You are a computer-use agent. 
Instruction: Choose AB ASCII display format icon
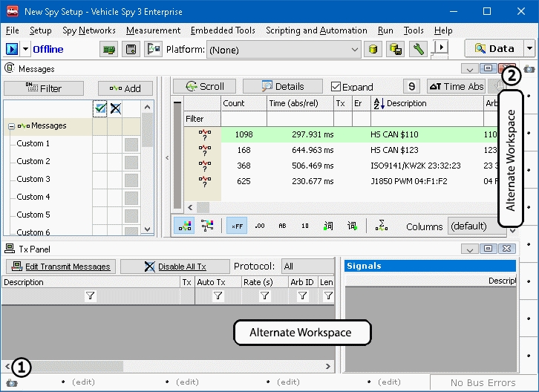pyautogui.click(x=282, y=226)
